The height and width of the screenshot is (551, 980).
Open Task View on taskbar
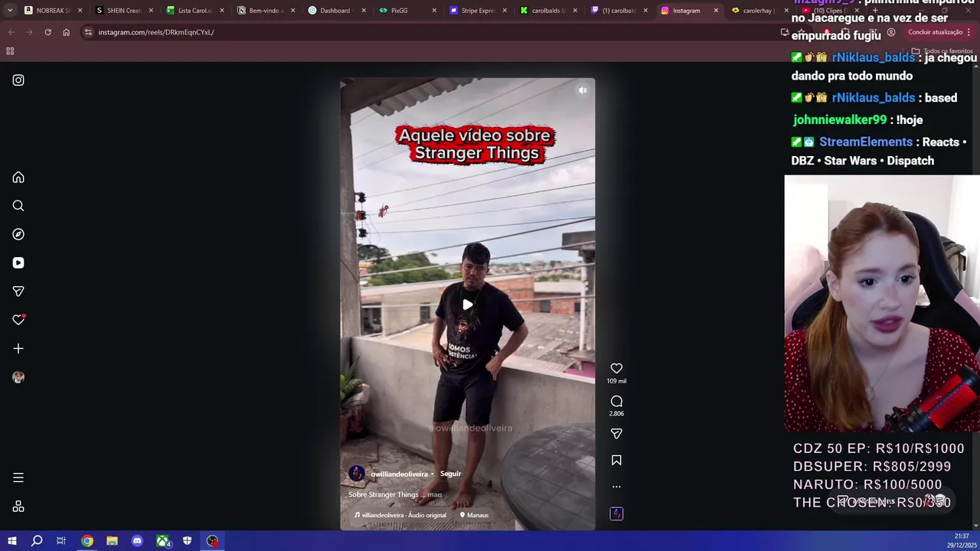click(61, 541)
